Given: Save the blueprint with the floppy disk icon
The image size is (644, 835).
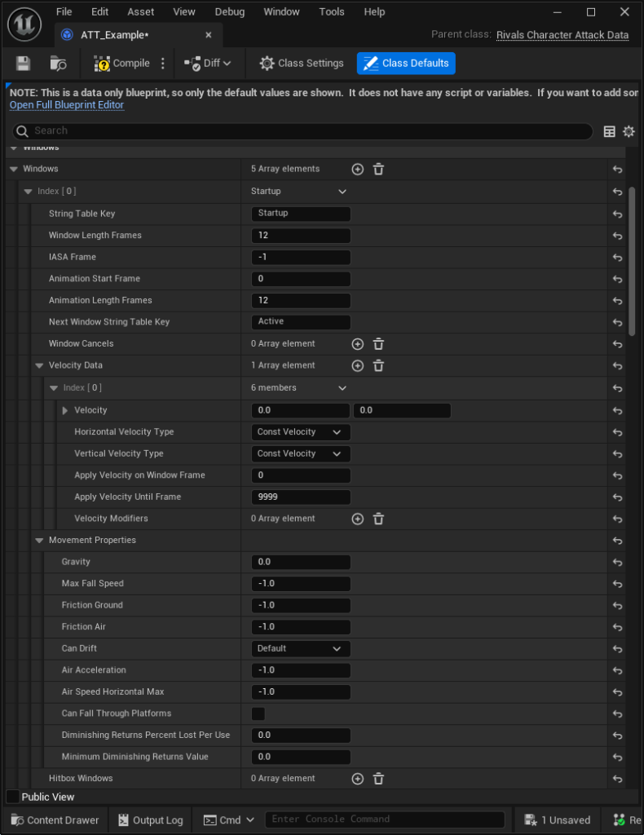Looking at the screenshot, I should pyautogui.click(x=24, y=64).
